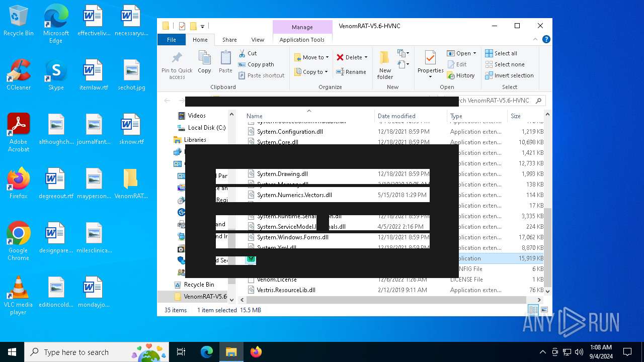Open Task View on taskbar

click(x=181, y=352)
